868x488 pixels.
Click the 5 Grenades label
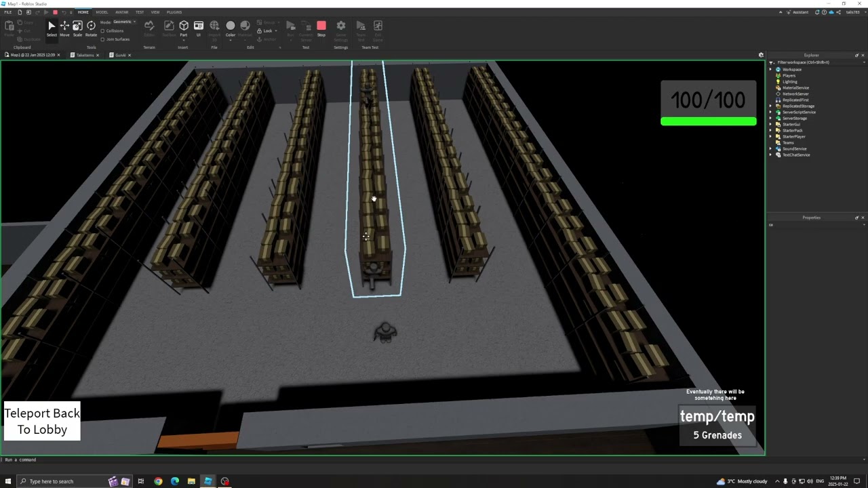[717, 435]
